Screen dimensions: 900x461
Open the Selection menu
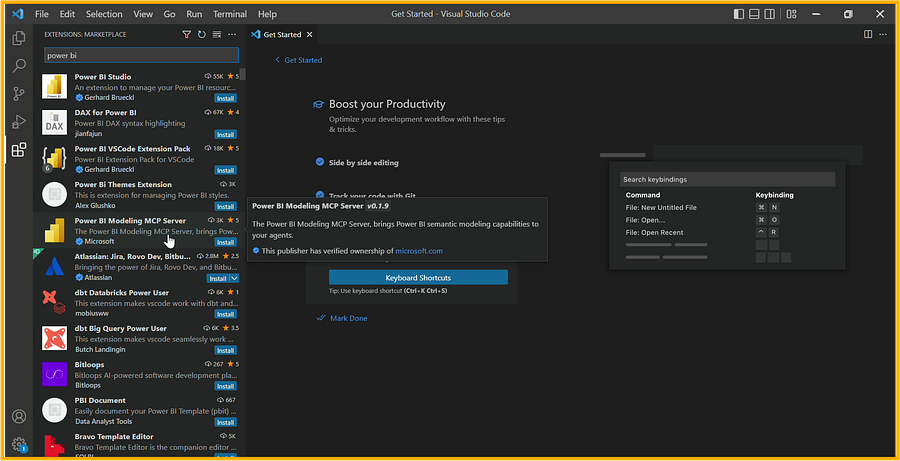[x=104, y=14]
